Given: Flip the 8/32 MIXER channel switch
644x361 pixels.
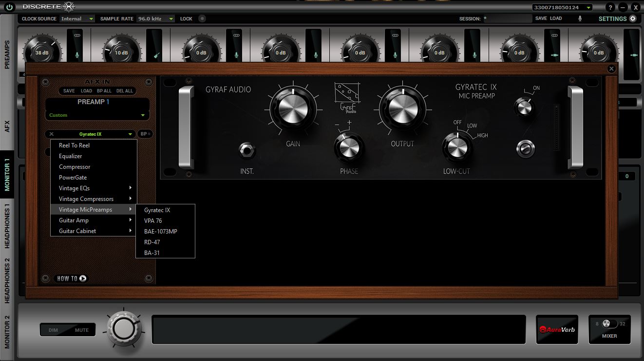Looking at the screenshot, I should [x=609, y=324].
